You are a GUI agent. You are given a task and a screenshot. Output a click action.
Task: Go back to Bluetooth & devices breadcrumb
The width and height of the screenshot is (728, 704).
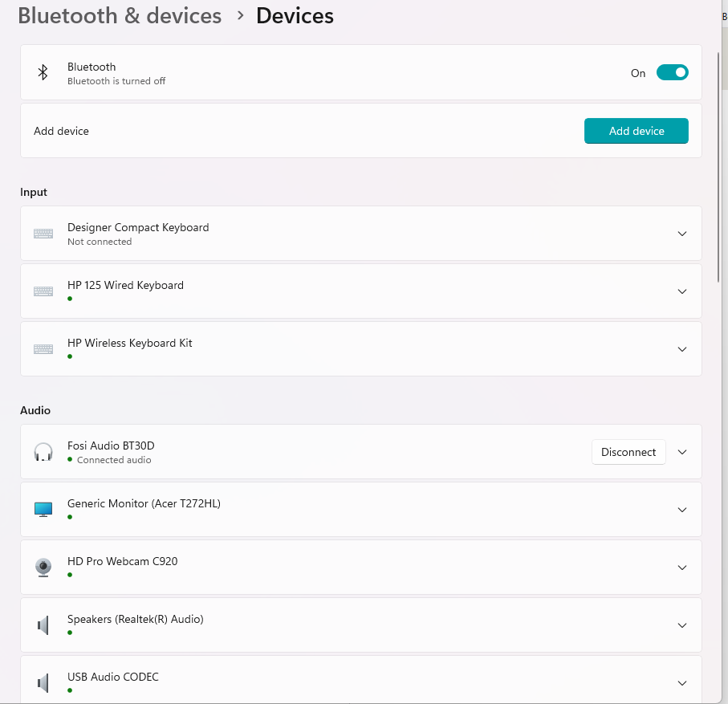tap(120, 16)
